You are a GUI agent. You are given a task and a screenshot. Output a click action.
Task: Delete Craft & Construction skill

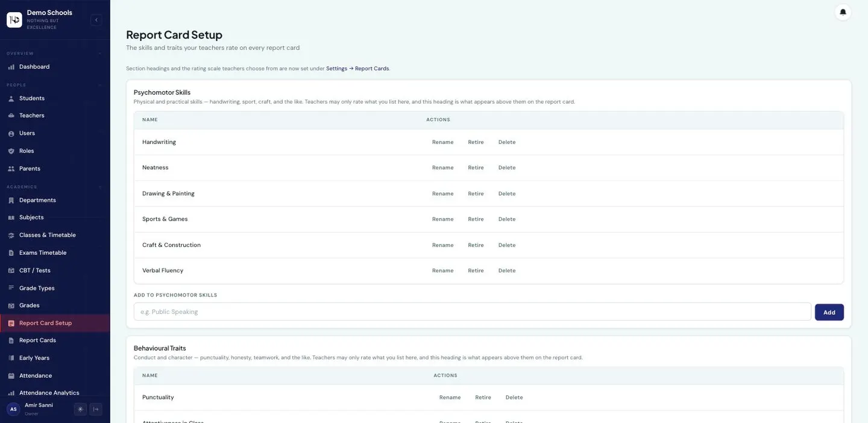pos(507,245)
